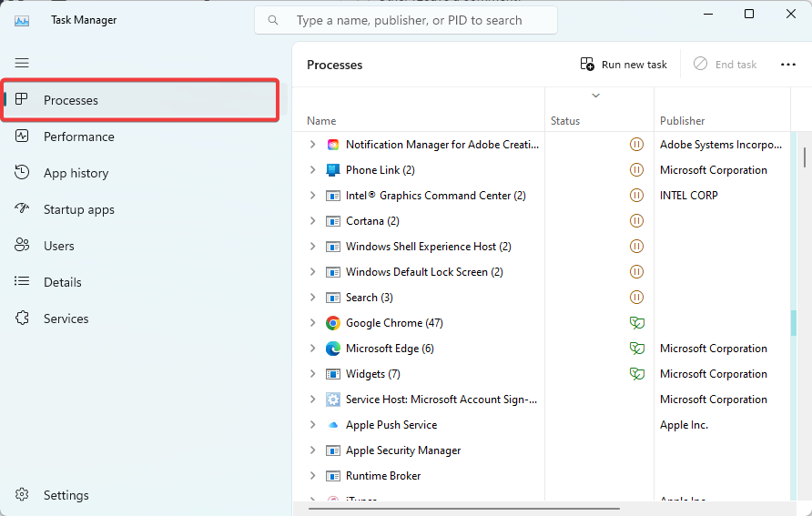The height and width of the screenshot is (516, 812).
Task: Click efficiency mode leaf for Microsoft Edge
Action: (637, 349)
